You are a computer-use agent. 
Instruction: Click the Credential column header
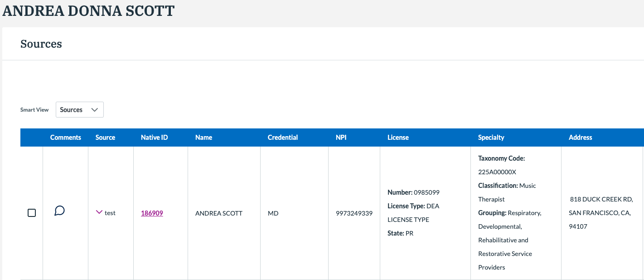[282, 138]
